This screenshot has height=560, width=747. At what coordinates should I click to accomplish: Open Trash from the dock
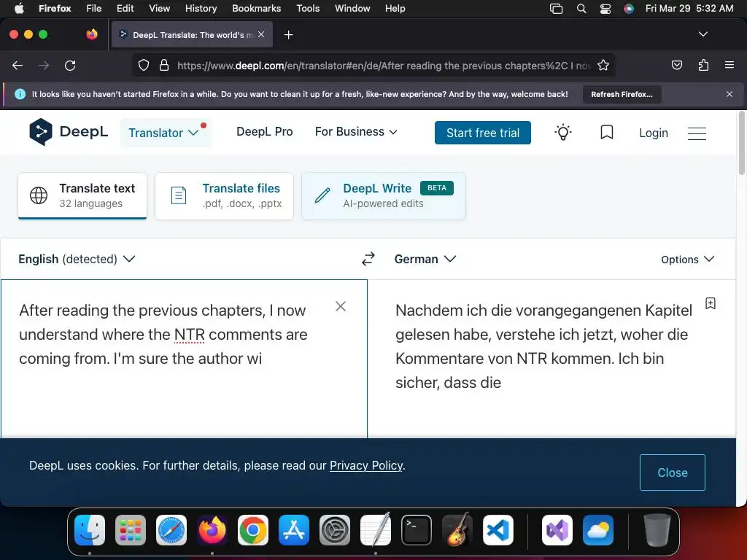pos(657,530)
